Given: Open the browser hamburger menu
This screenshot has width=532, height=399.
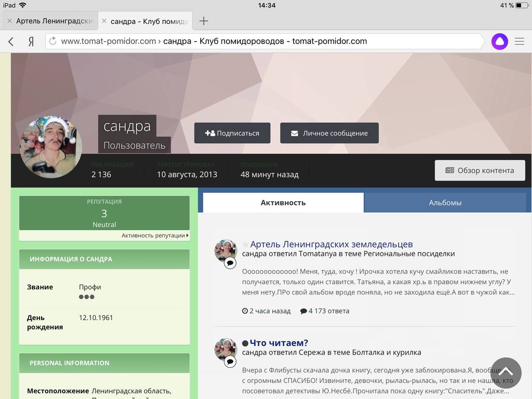Looking at the screenshot, I should tap(519, 42).
